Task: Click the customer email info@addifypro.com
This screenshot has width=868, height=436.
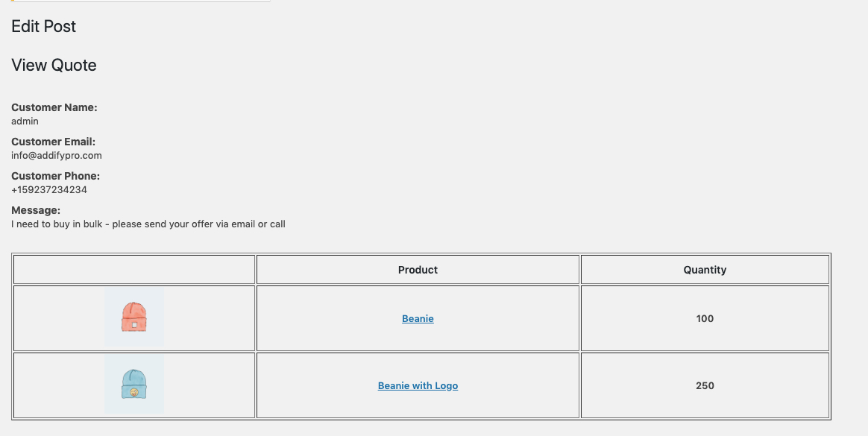Action: pyautogui.click(x=57, y=156)
